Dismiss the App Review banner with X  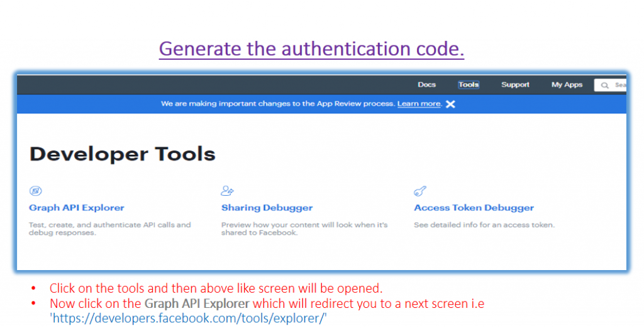pyautogui.click(x=450, y=104)
